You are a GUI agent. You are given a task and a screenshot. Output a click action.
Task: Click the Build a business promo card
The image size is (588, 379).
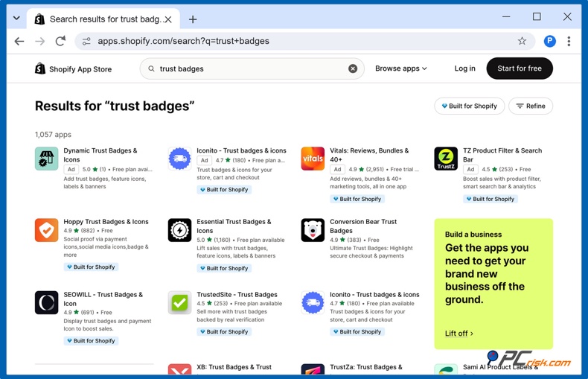coord(493,284)
